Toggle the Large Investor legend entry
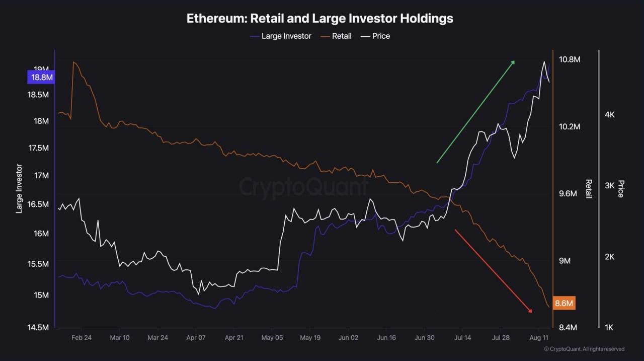 pos(280,36)
